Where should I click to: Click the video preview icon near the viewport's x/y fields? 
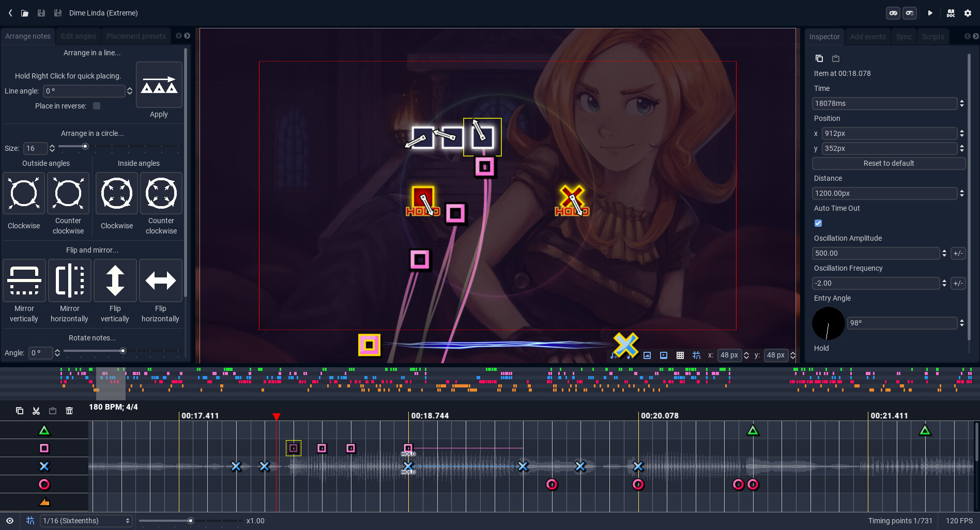click(x=664, y=355)
